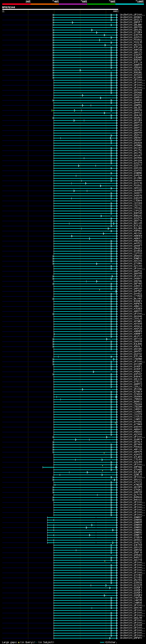Viewport: 146px width, 644px height.
Task: Select hit label UniRef100_B9WEY1
Action: (131, 259)
